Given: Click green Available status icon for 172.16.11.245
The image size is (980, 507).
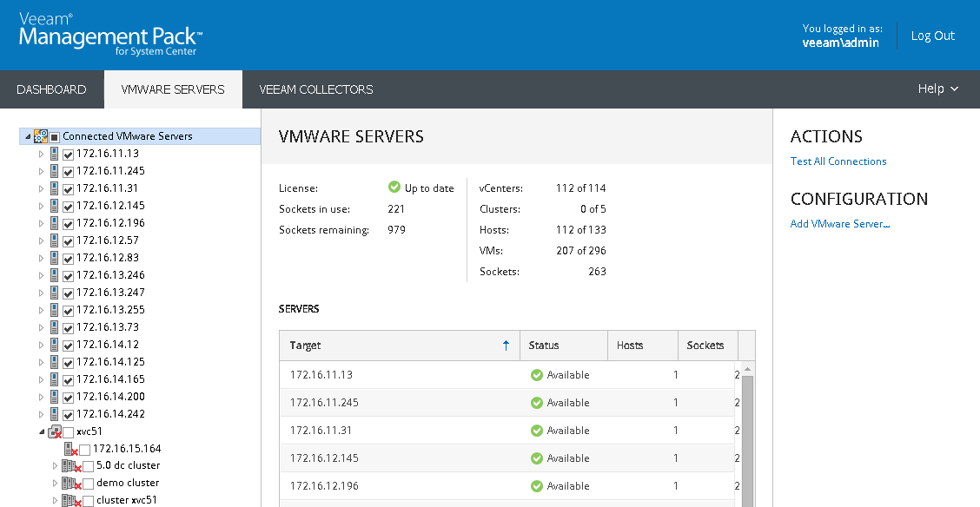Looking at the screenshot, I should [x=537, y=403].
